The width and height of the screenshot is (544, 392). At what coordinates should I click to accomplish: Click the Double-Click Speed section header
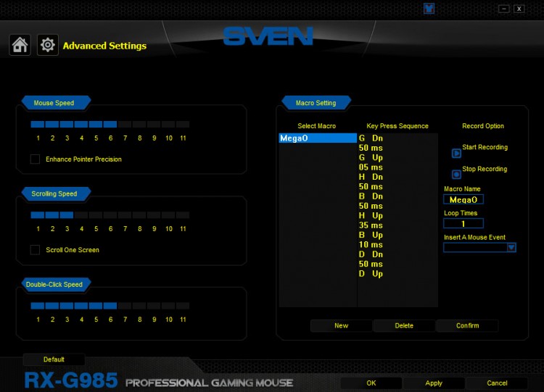tap(56, 285)
